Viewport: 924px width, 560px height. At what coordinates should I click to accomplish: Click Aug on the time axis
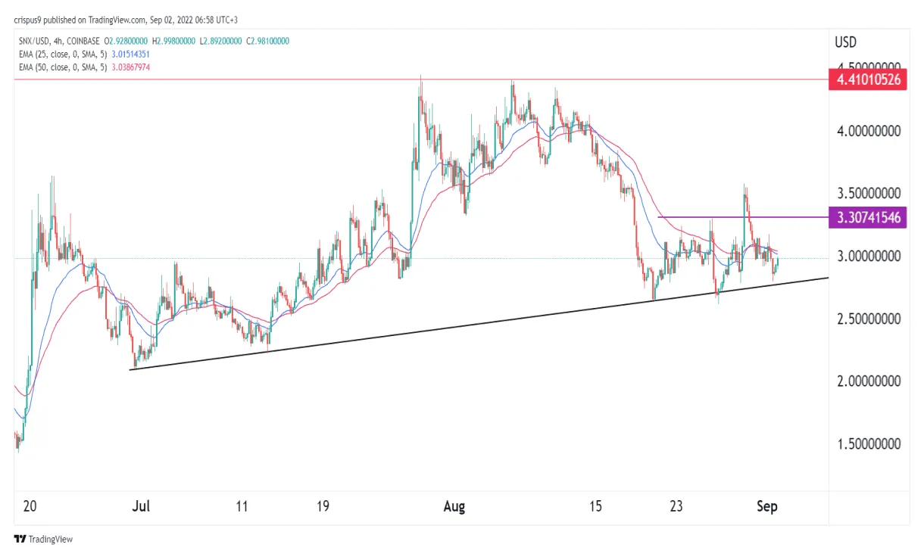pos(454,506)
